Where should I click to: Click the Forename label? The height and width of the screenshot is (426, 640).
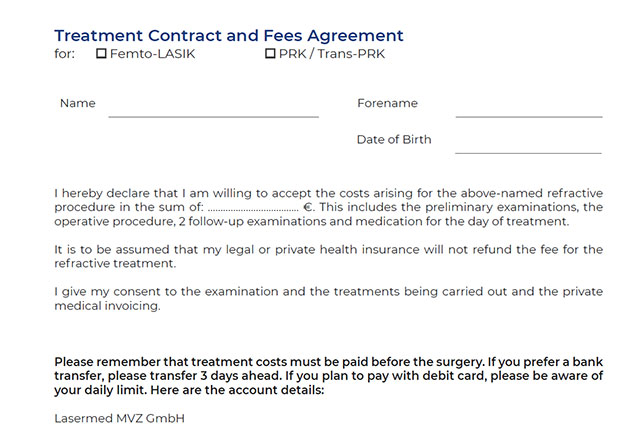[x=387, y=103]
